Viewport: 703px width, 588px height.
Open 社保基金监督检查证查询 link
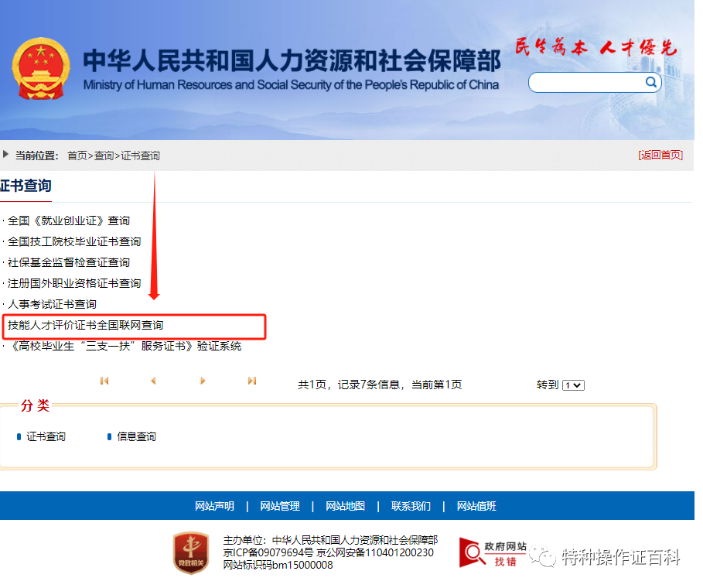pos(69,262)
